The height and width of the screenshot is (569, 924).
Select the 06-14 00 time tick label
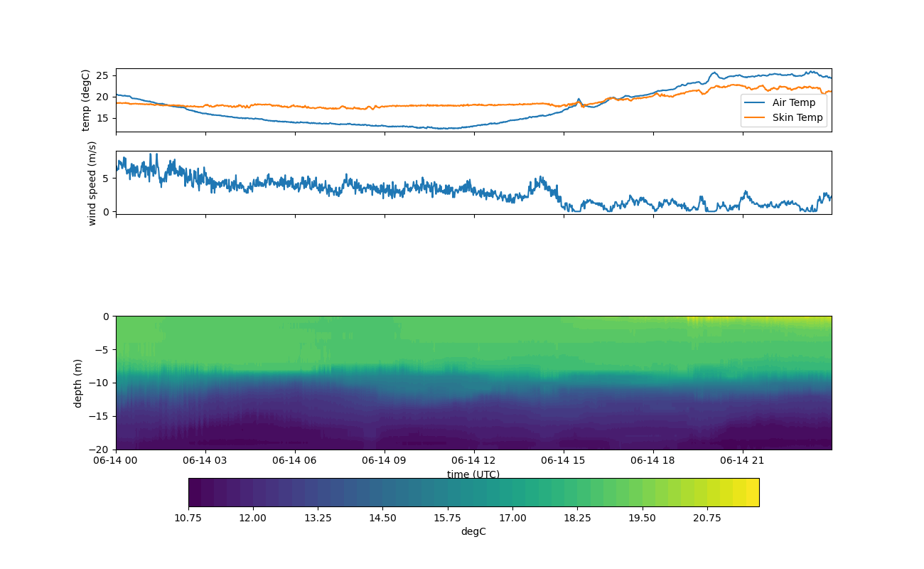tap(116, 461)
